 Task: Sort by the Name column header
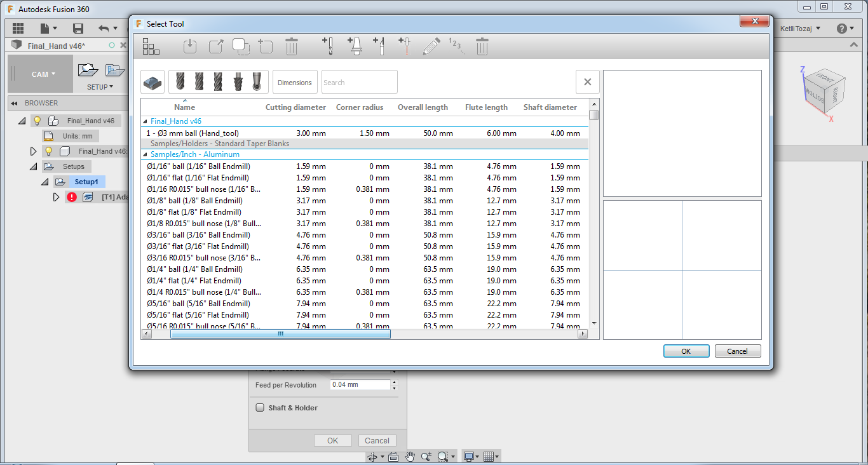tap(184, 107)
